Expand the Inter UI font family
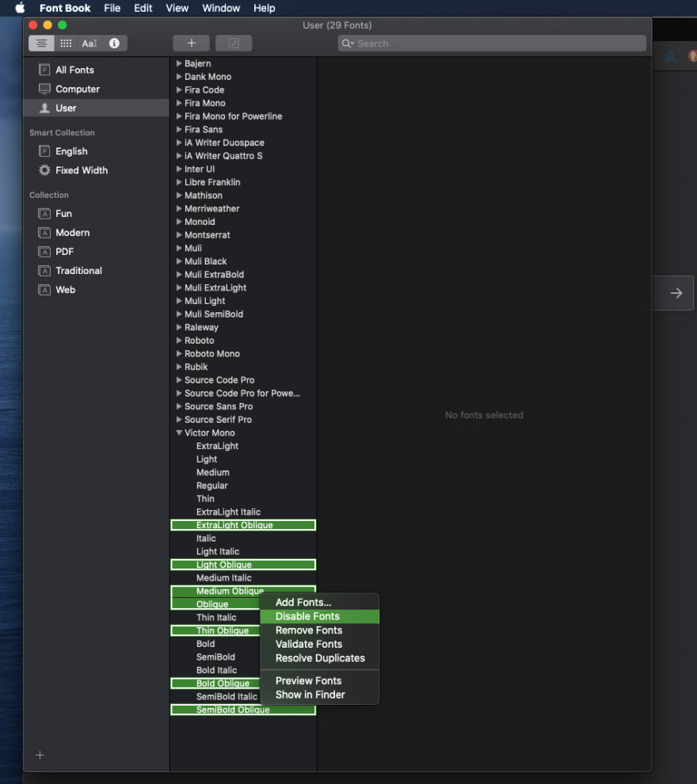Image resolution: width=697 pixels, height=784 pixels. pos(179,169)
